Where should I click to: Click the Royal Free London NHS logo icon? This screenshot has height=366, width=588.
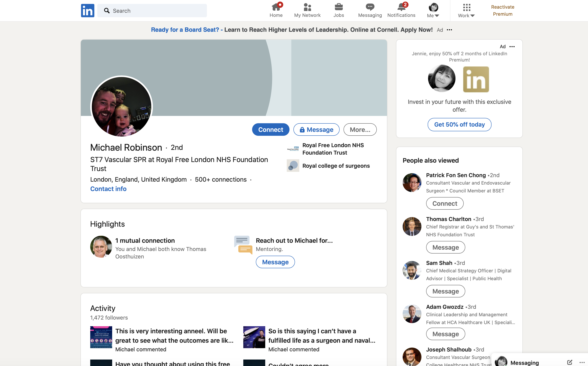293,148
